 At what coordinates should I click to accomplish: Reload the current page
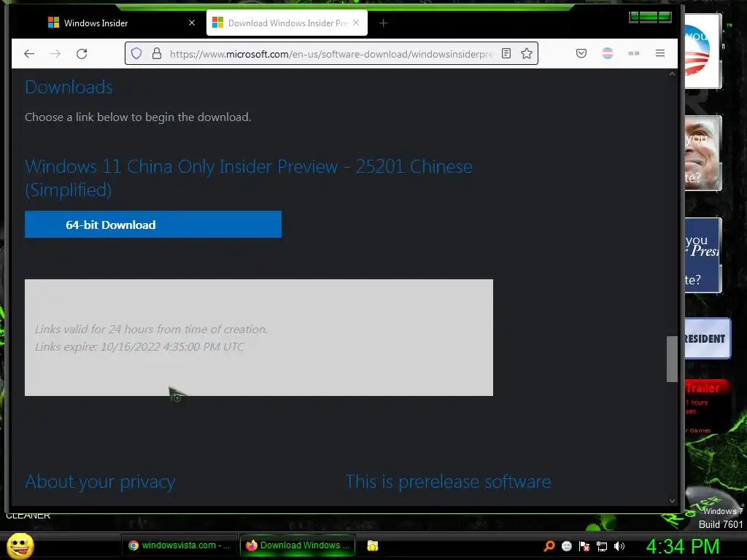(x=82, y=53)
